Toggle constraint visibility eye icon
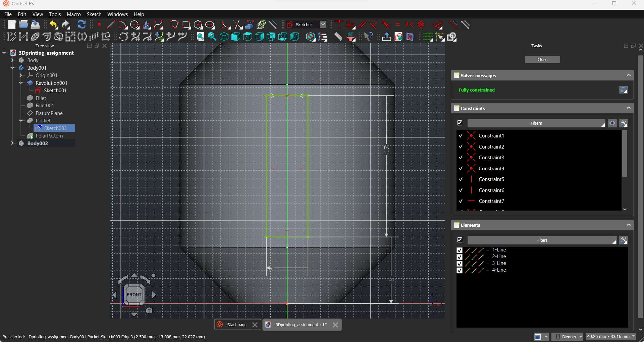This screenshot has width=644, height=342. coord(612,123)
